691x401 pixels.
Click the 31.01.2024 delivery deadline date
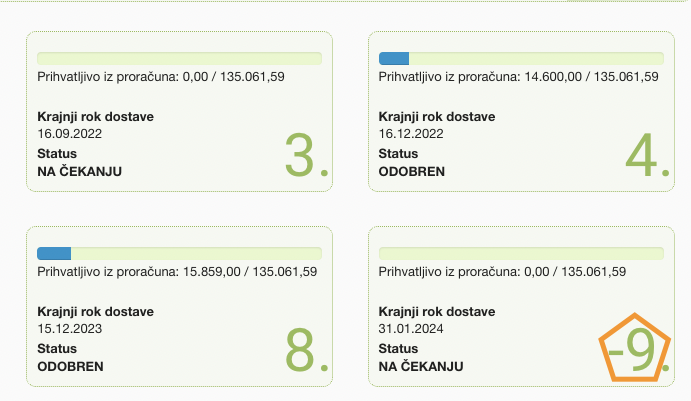coord(410,327)
